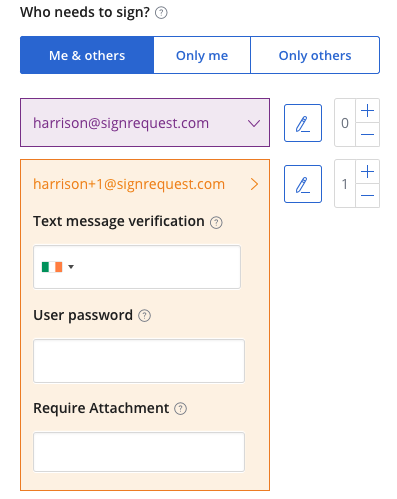
Task: Select the Me & others option
Action: (x=87, y=55)
